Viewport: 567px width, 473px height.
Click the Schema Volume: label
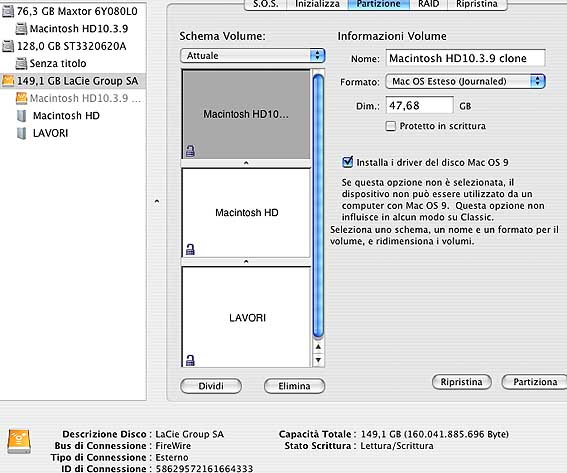[222, 36]
